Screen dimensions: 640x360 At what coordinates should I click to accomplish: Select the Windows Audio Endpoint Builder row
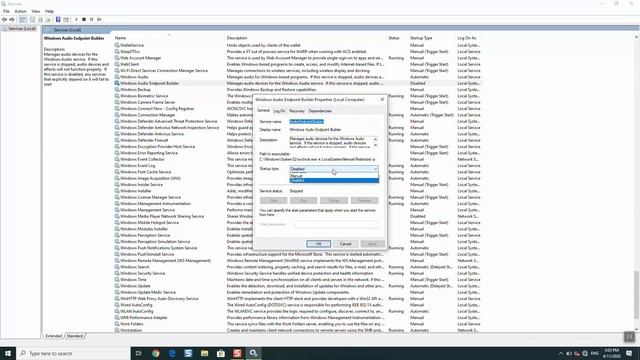(298, 83)
